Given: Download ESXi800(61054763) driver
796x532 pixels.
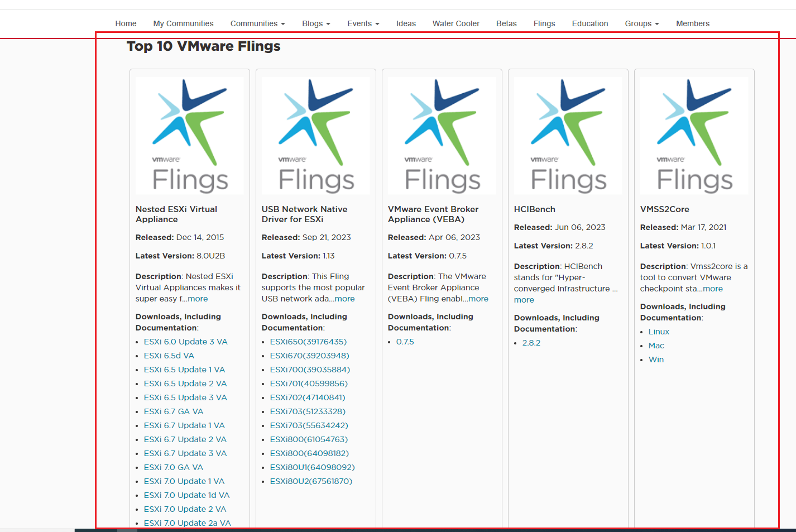Looking at the screenshot, I should 309,439.
